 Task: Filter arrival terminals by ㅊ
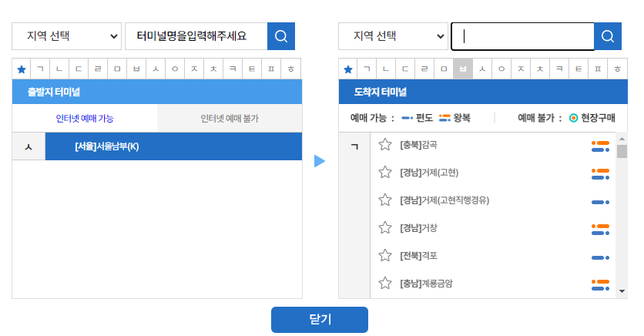coord(541,69)
